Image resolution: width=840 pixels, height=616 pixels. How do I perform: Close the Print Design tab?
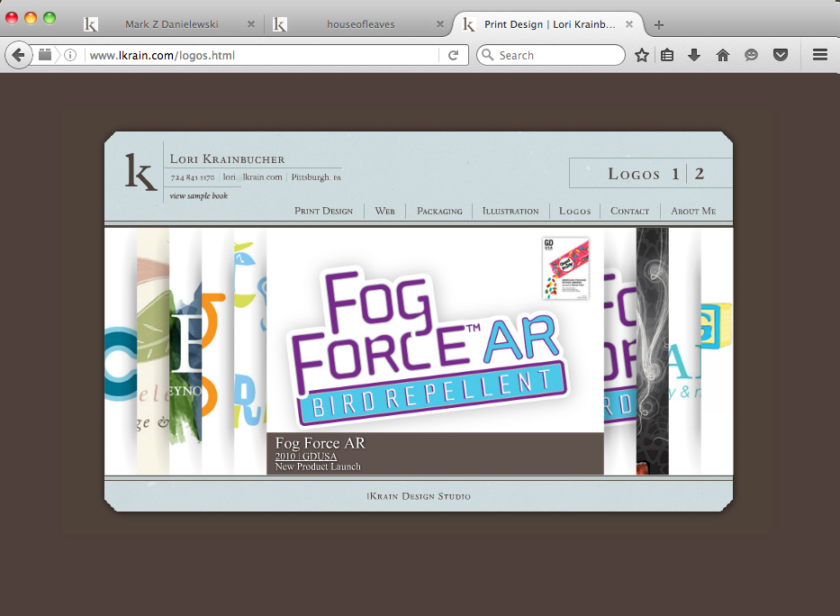pyautogui.click(x=629, y=24)
